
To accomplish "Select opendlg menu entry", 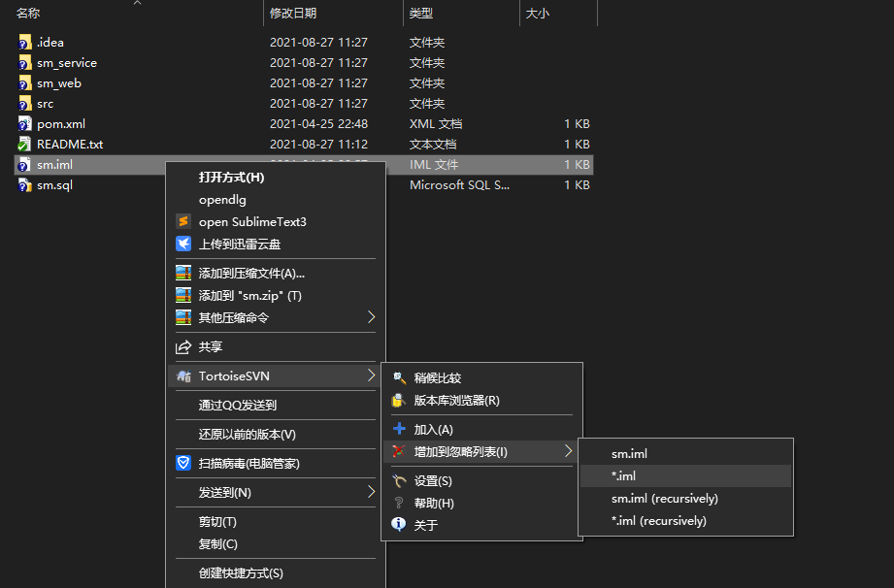I will pyautogui.click(x=222, y=200).
